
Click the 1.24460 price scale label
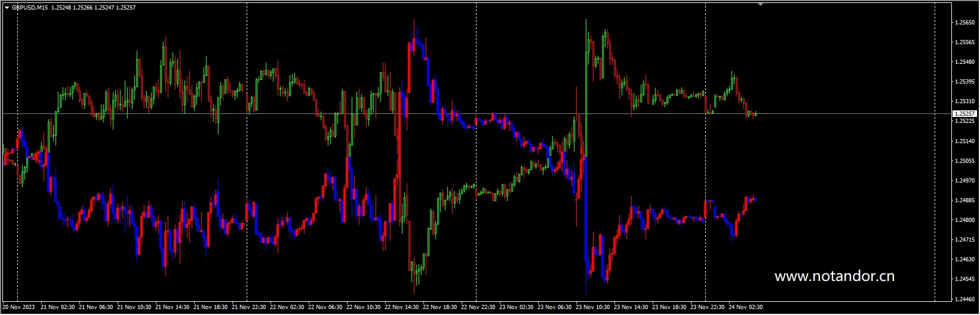coord(966,299)
